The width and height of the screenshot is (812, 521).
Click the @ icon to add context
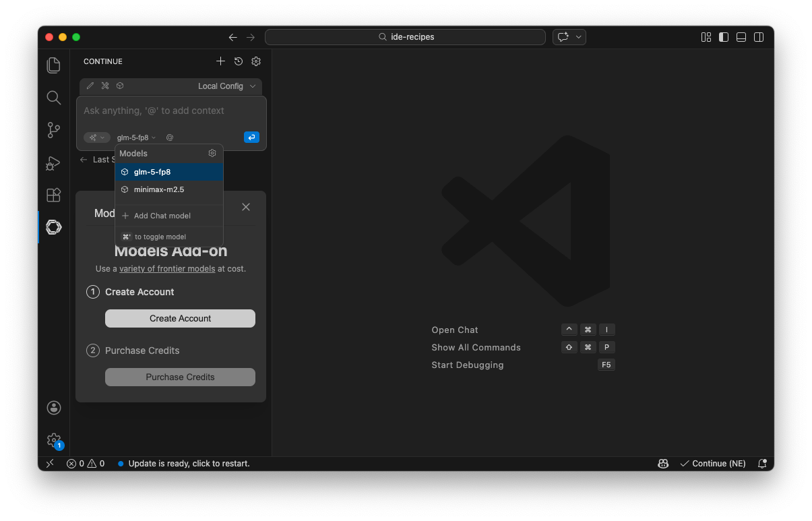[x=169, y=137]
